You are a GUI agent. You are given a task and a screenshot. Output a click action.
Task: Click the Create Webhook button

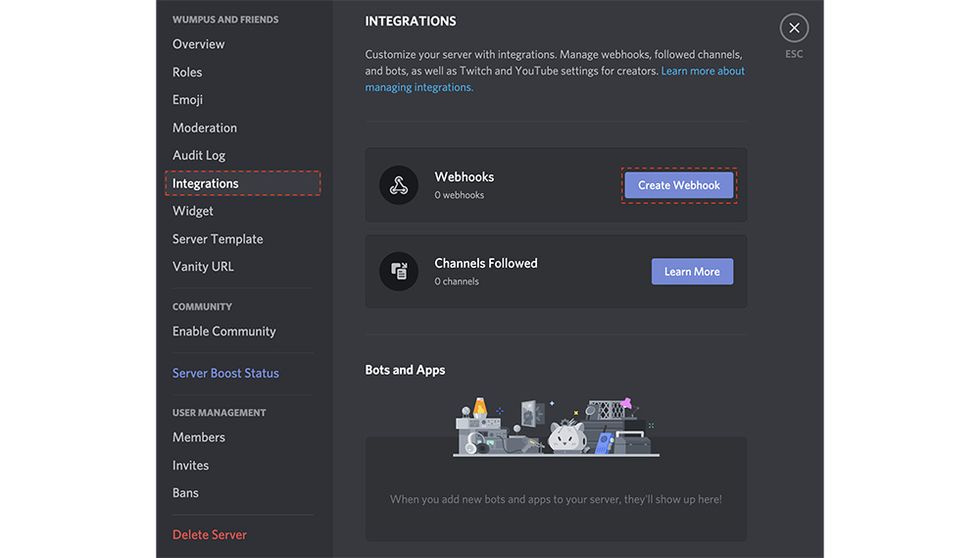click(x=678, y=185)
